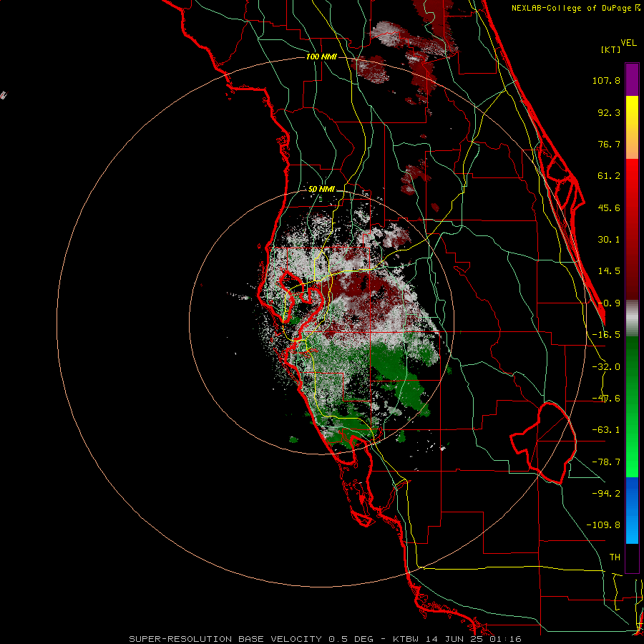Select the 76.7 scale label

point(609,144)
